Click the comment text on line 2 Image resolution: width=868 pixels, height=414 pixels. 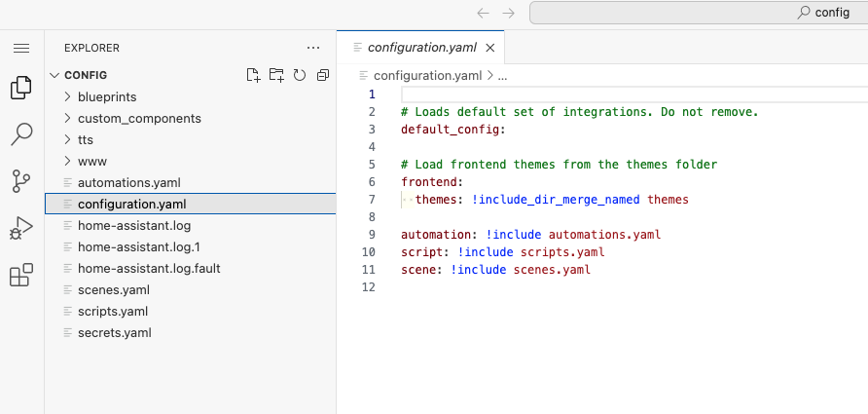click(x=580, y=112)
